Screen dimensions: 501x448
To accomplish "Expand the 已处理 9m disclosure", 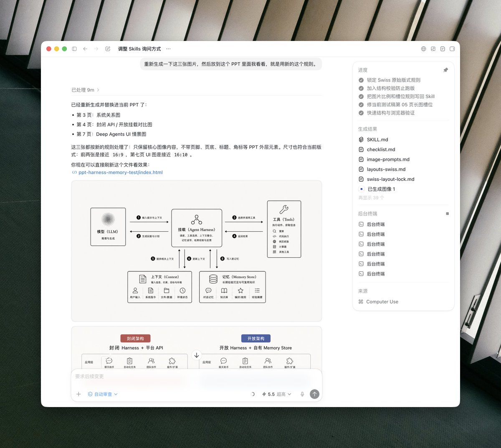I will click(85, 90).
